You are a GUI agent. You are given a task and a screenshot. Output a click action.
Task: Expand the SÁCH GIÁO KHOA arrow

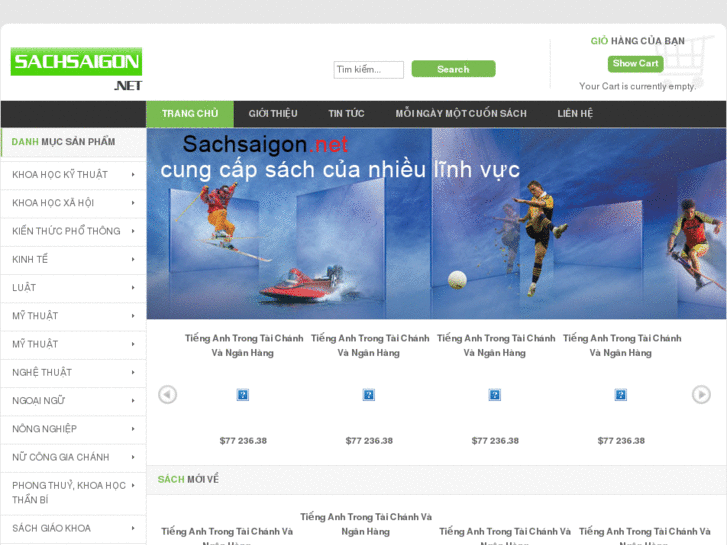[x=133, y=528]
